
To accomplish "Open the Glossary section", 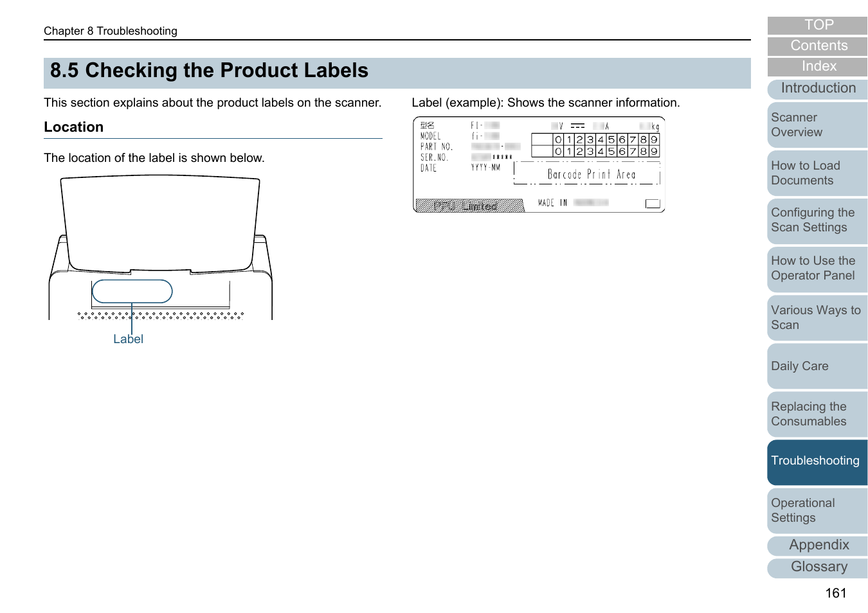I will pyautogui.click(x=817, y=567).
